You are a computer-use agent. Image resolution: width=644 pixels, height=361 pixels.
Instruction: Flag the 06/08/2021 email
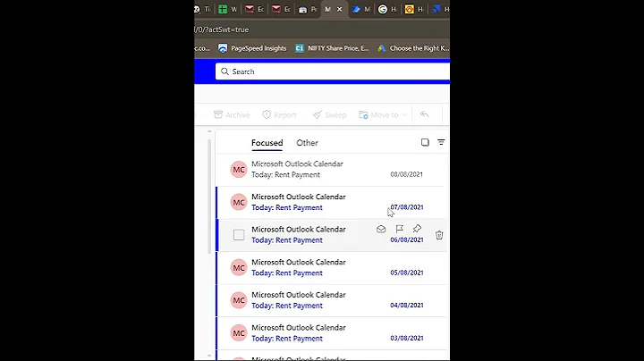pyautogui.click(x=399, y=229)
